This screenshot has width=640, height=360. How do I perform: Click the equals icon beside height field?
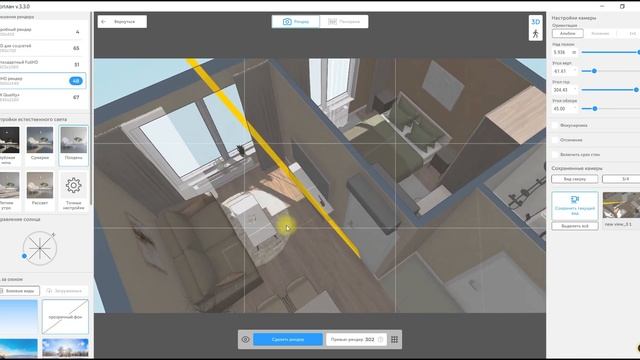(x=574, y=52)
